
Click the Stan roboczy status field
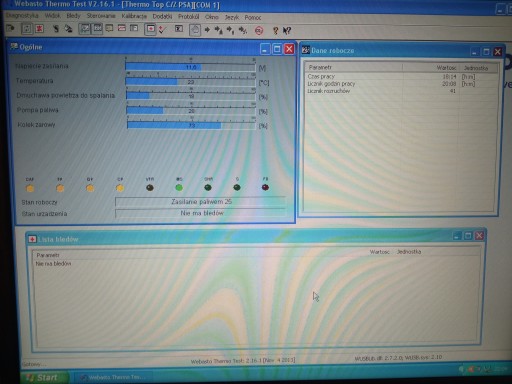point(201,202)
